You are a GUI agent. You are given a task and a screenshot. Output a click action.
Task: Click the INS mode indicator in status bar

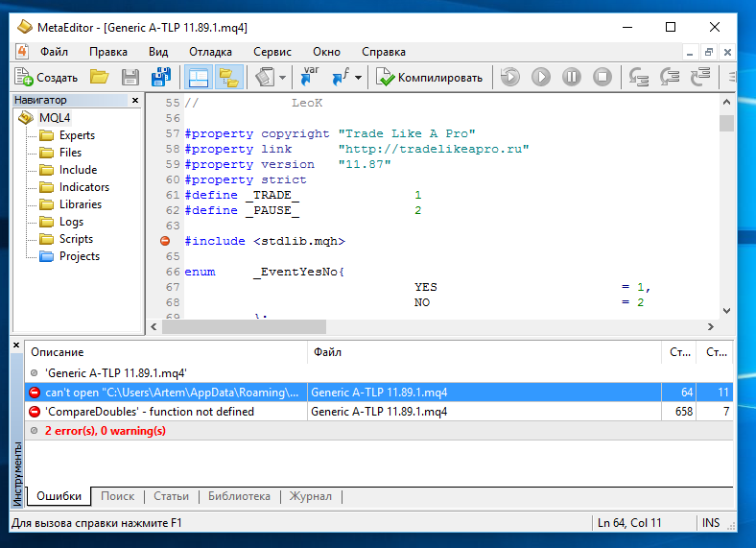coord(711,523)
